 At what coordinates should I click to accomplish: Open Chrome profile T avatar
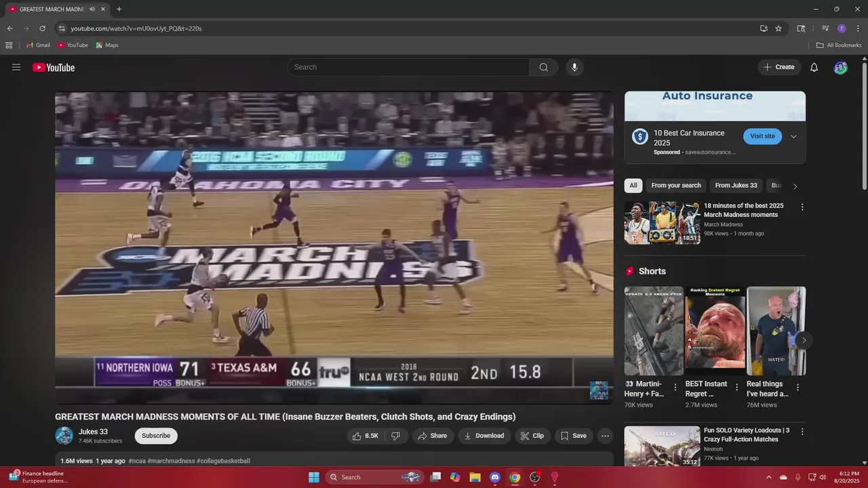click(842, 28)
